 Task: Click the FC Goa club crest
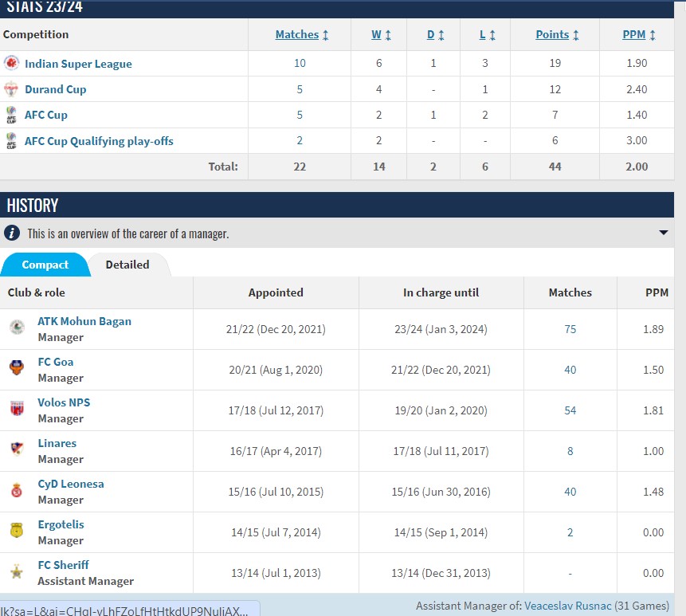point(17,367)
